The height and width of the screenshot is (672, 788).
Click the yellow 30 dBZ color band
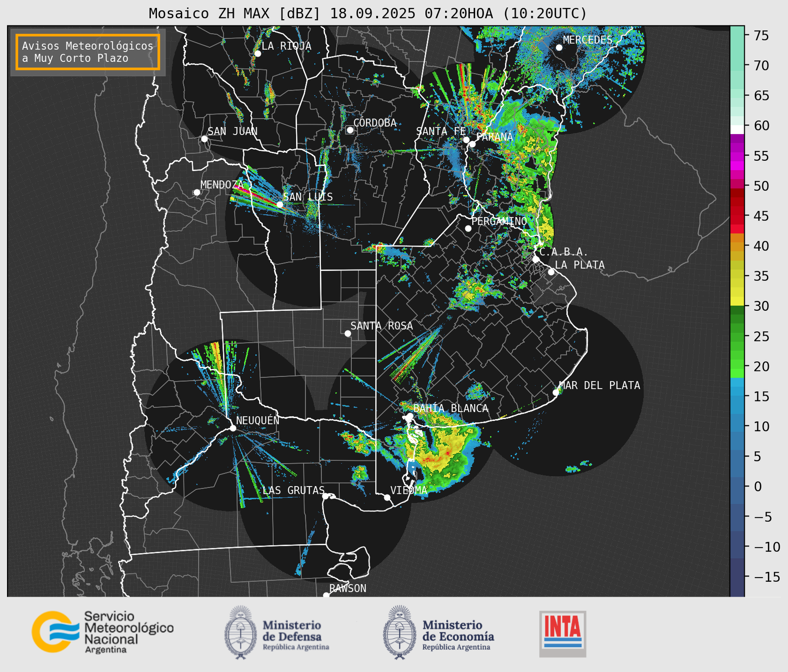[x=737, y=302]
